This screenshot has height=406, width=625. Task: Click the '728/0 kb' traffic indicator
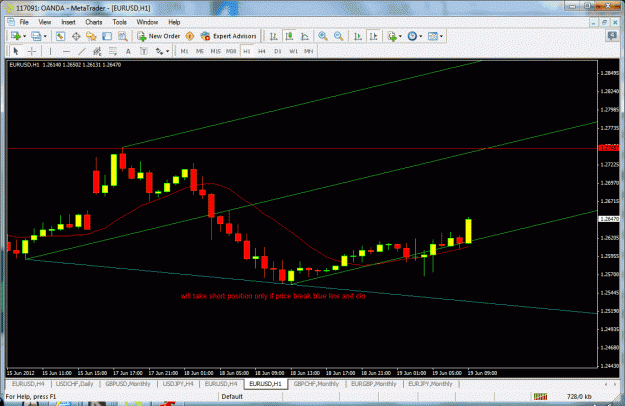[x=579, y=397]
